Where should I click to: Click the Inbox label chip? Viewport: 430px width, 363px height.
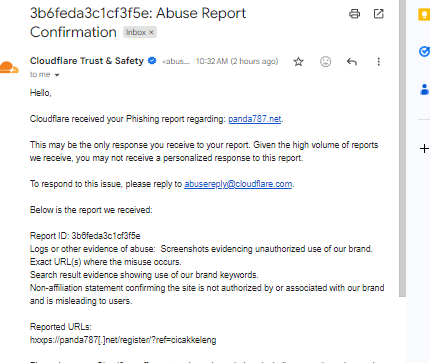click(140, 32)
